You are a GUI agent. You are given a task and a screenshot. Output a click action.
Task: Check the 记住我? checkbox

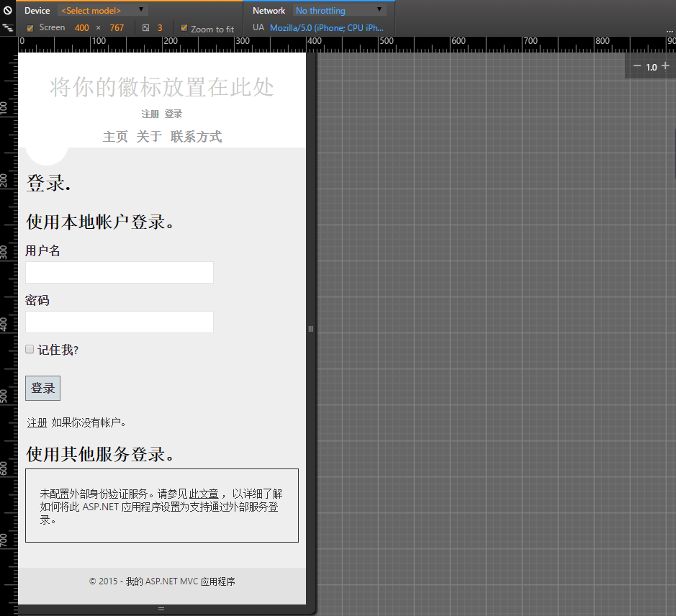pyautogui.click(x=30, y=349)
